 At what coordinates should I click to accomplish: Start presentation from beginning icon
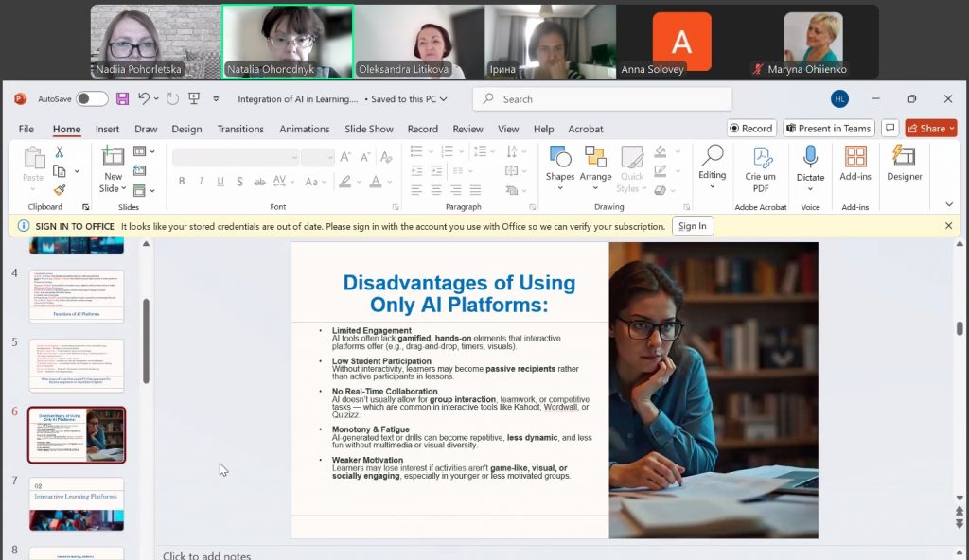pyautogui.click(x=194, y=99)
